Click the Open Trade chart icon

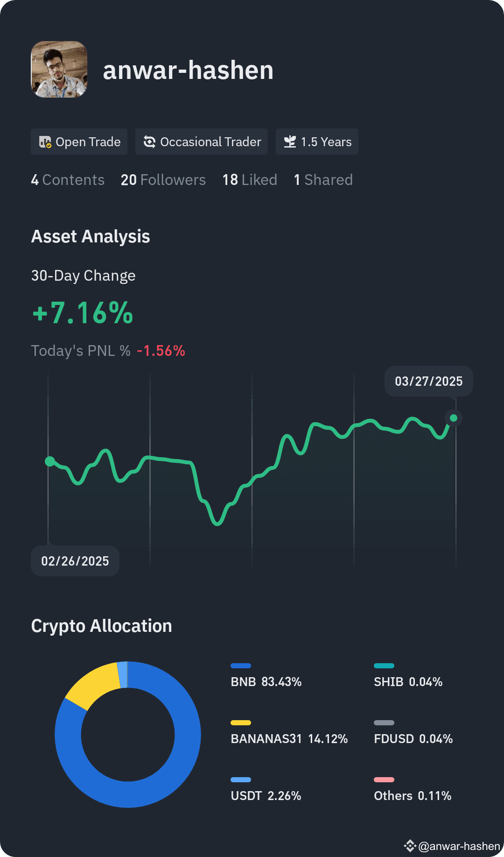coord(45,142)
